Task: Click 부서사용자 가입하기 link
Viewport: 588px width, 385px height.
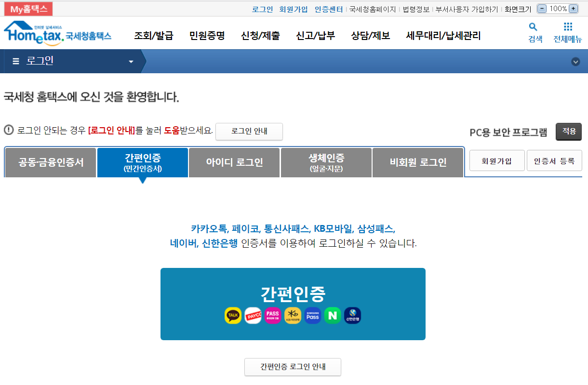Action: (x=467, y=9)
